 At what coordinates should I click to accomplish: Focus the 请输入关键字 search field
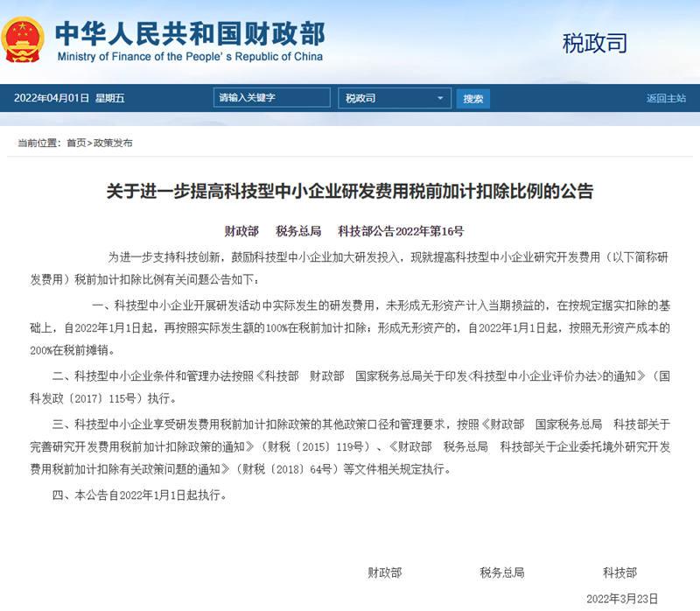[271, 98]
